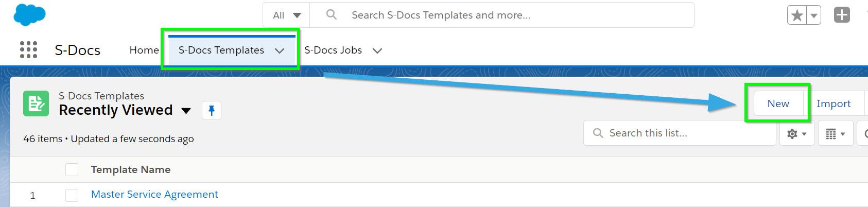The image size is (868, 207).
Task: Open the Master Service Agreement link
Action: [154, 194]
